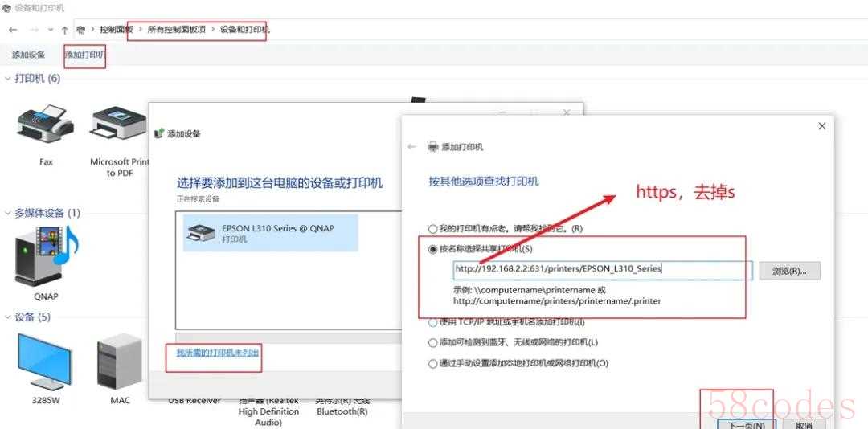Select EPSON L310 Series @ QNAP entry

(271, 233)
